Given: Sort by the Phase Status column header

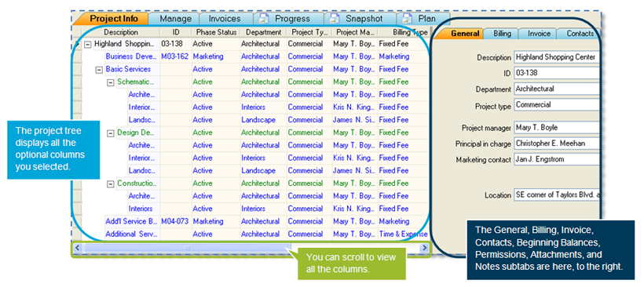Looking at the screenshot, I should 216,32.
